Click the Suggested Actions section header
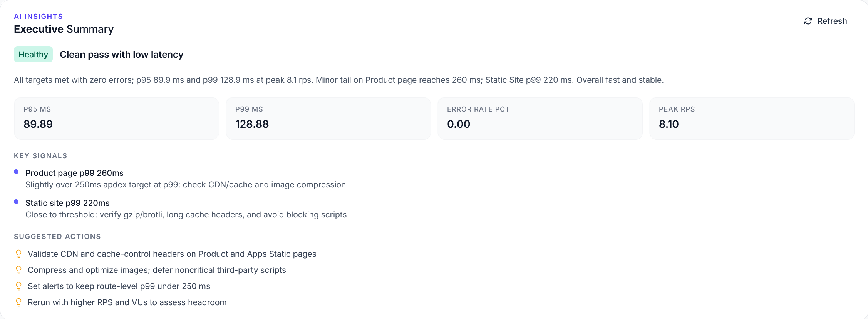This screenshot has width=868, height=319. (57, 237)
